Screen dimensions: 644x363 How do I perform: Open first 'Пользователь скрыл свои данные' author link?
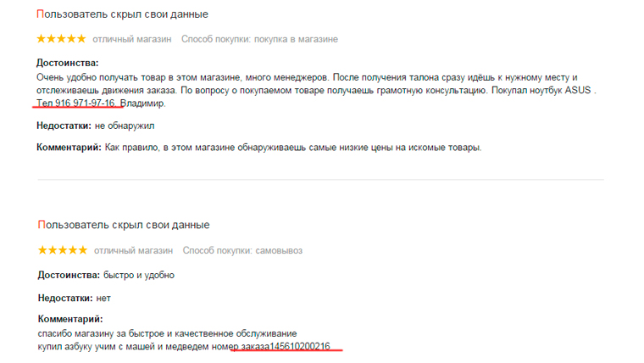click(122, 14)
